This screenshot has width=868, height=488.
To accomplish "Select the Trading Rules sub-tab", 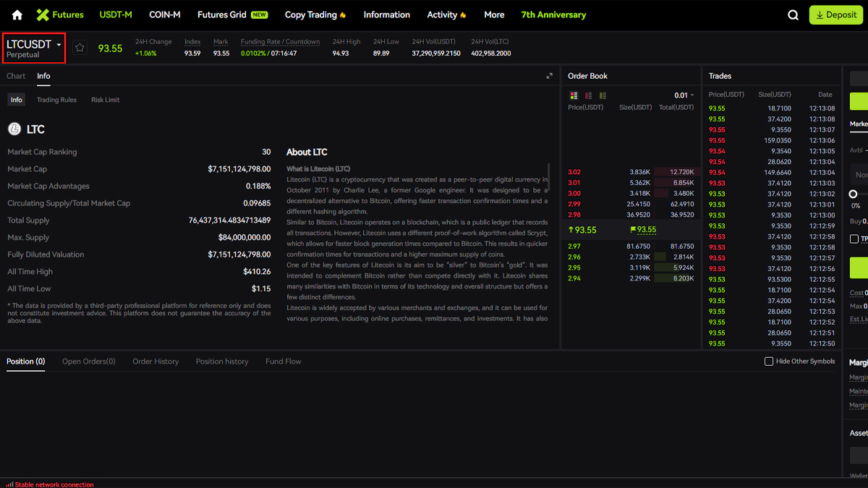I will pos(56,100).
